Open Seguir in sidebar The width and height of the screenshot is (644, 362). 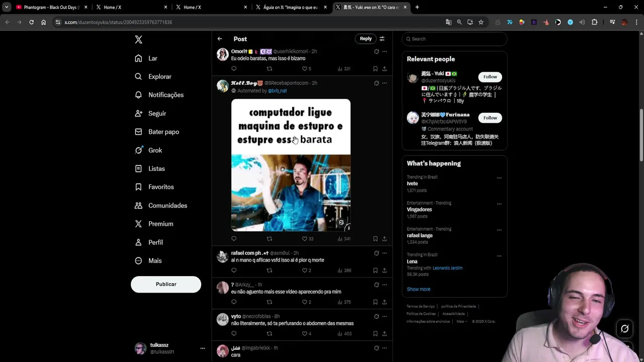150,114
